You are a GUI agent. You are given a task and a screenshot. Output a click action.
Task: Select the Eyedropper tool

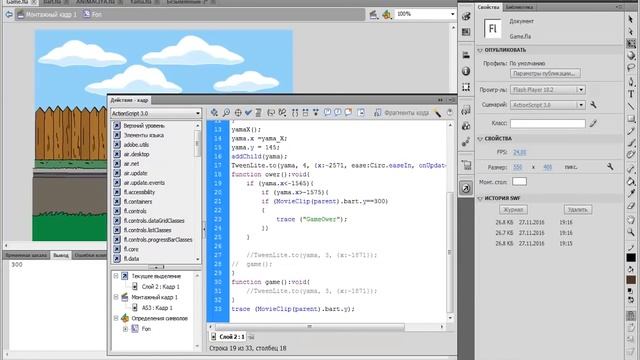click(x=631, y=193)
